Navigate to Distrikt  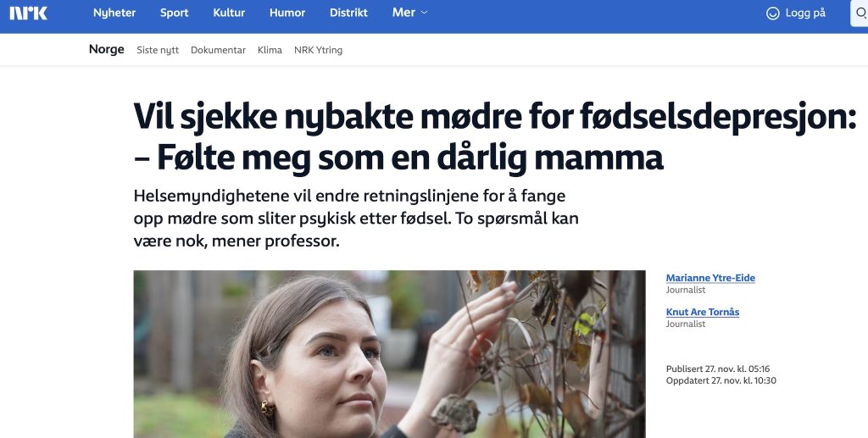click(348, 14)
